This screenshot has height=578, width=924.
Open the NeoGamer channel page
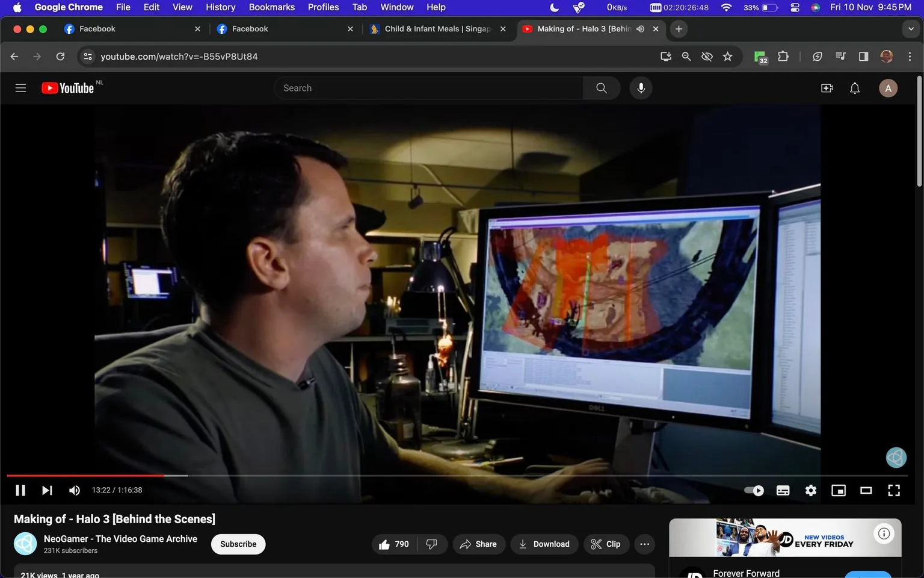(x=120, y=538)
